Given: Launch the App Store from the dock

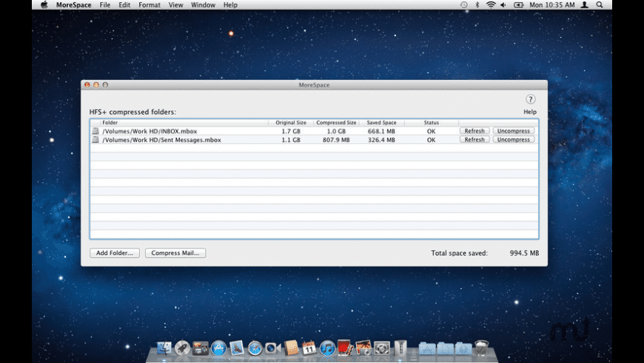Looking at the screenshot, I should point(218,348).
